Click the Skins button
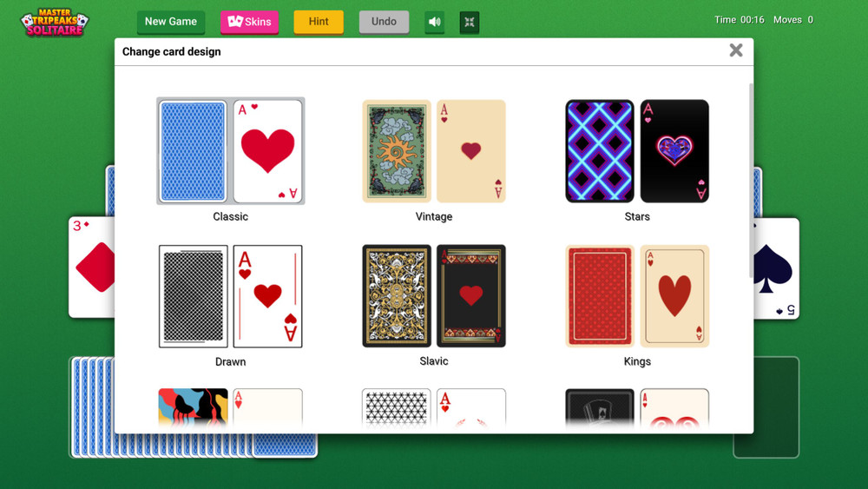868x489 pixels. pyautogui.click(x=250, y=23)
